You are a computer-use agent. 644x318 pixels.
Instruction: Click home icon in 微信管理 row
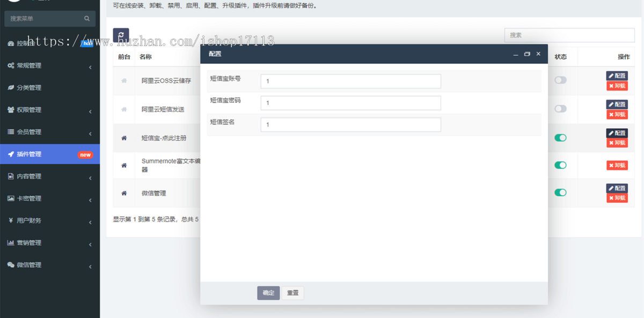click(x=124, y=193)
